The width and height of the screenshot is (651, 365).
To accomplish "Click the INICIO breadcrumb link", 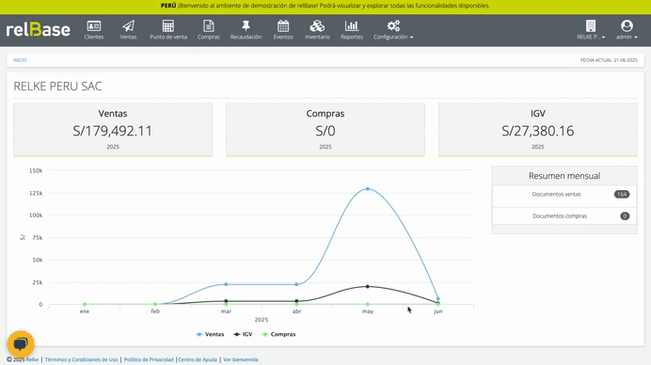I will click(x=20, y=60).
